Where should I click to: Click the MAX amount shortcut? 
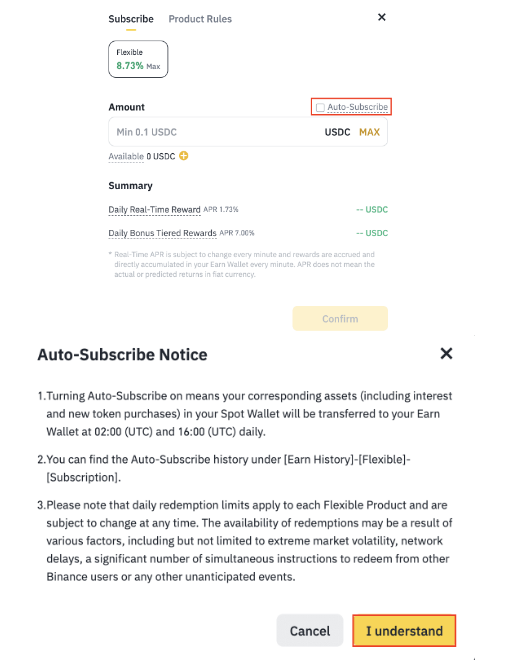[369, 132]
